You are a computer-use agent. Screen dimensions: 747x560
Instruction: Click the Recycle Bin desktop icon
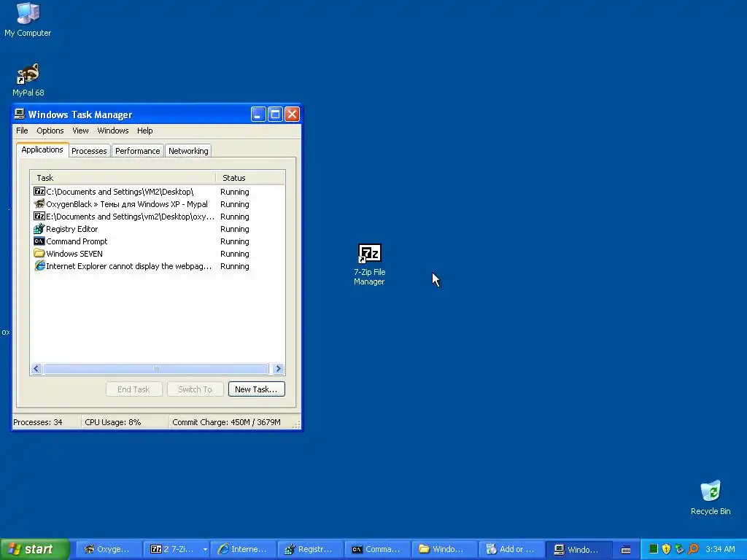pos(711,497)
